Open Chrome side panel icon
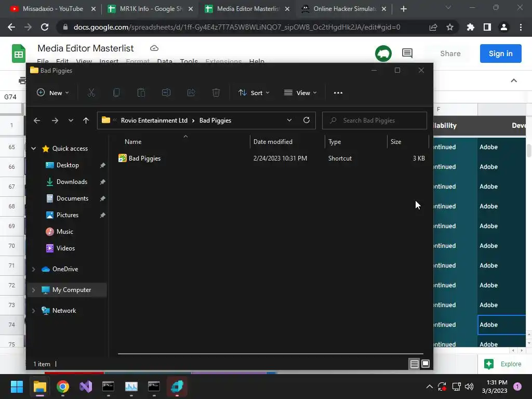 tap(487, 27)
